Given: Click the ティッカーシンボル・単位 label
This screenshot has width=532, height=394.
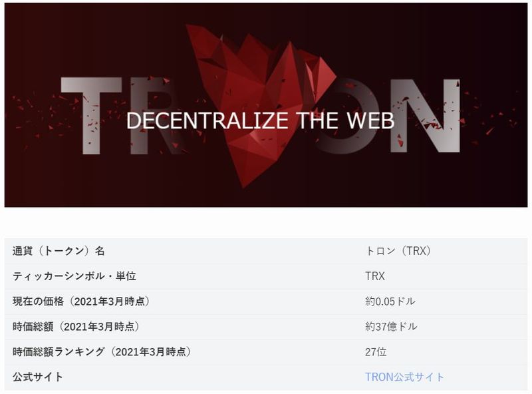Looking at the screenshot, I should tap(74, 276).
